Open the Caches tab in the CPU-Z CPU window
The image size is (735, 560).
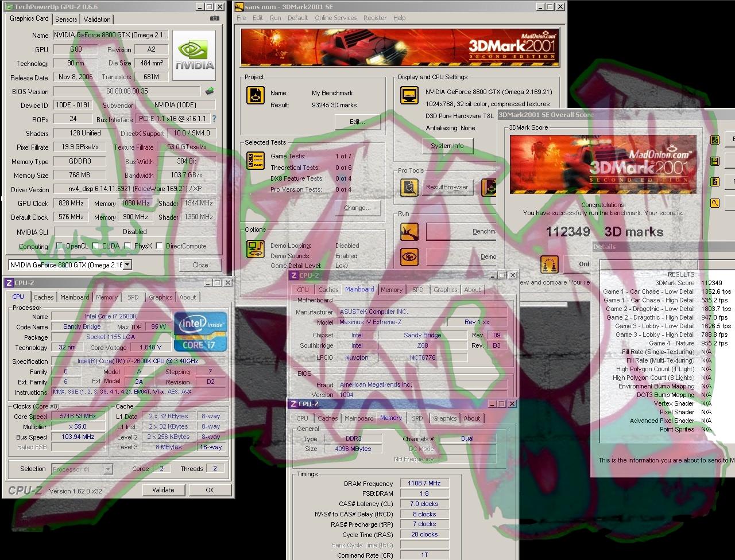coord(43,297)
